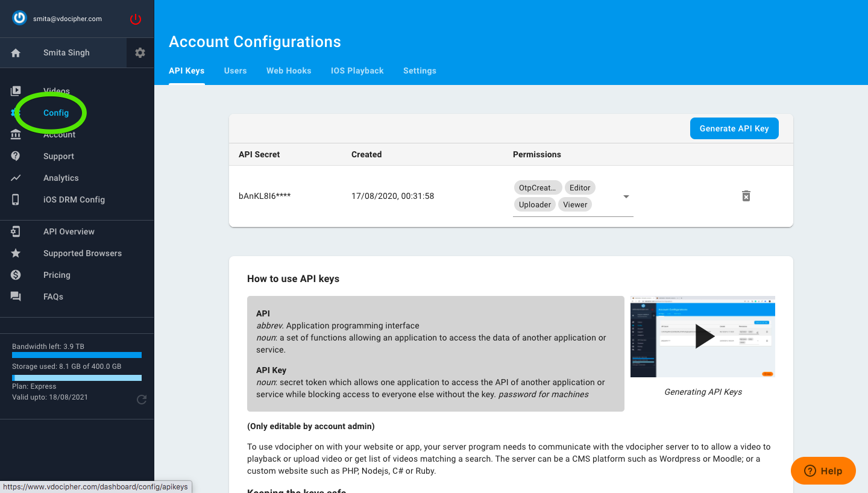Image resolution: width=868 pixels, height=493 pixels.
Task: Expand the permissions dropdown arrow
Action: pyautogui.click(x=626, y=196)
